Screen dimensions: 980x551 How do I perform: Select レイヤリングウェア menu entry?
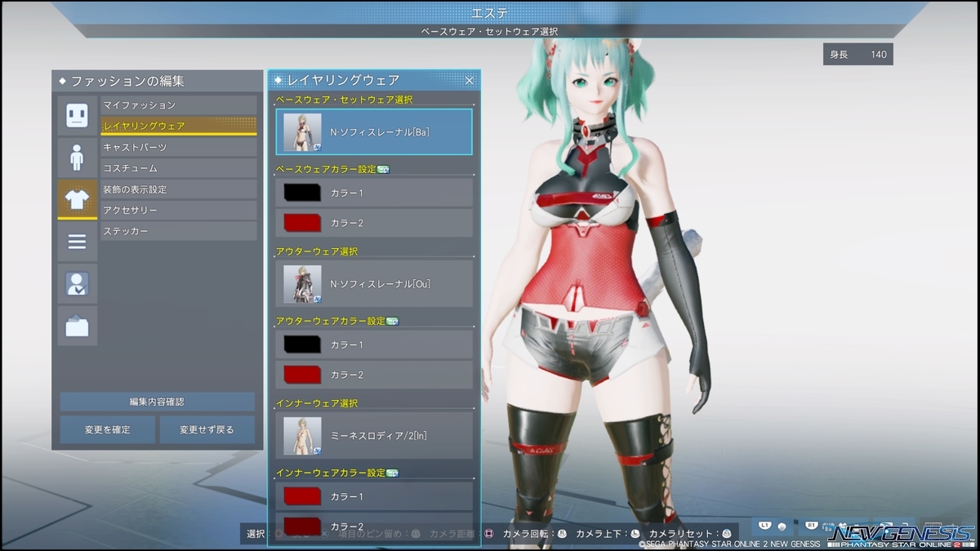[178, 126]
